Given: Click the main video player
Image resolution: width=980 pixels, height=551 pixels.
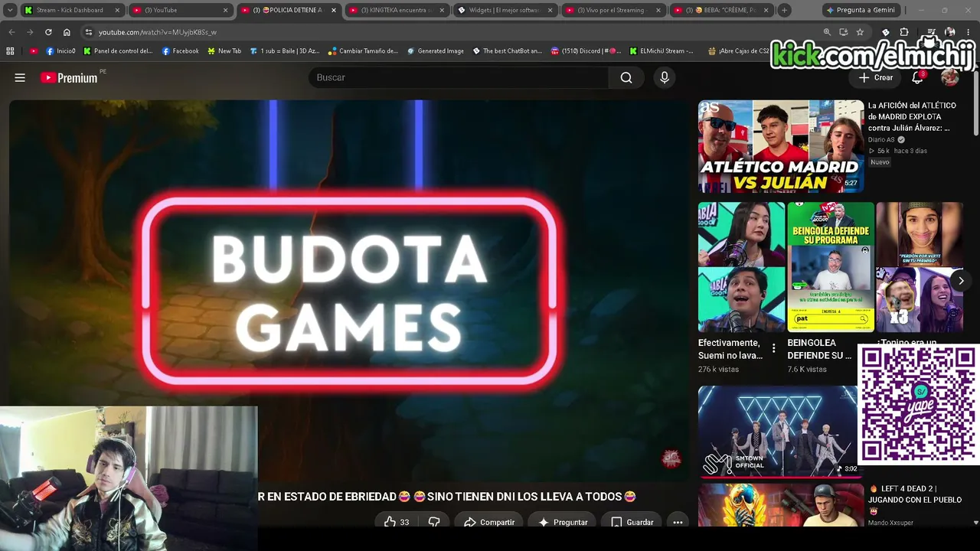Looking at the screenshot, I should click(349, 291).
